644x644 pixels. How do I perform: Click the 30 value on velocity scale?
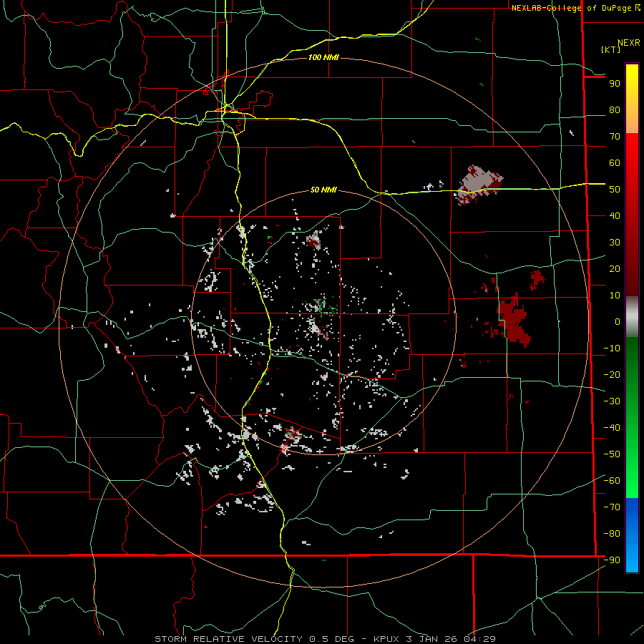tap(615, 243)
